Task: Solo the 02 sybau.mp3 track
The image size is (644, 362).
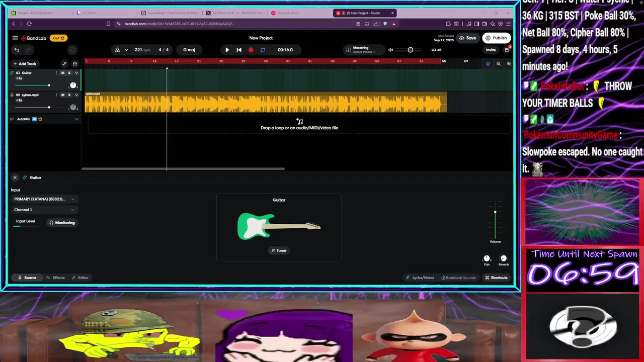Action: tap(69, 95)
